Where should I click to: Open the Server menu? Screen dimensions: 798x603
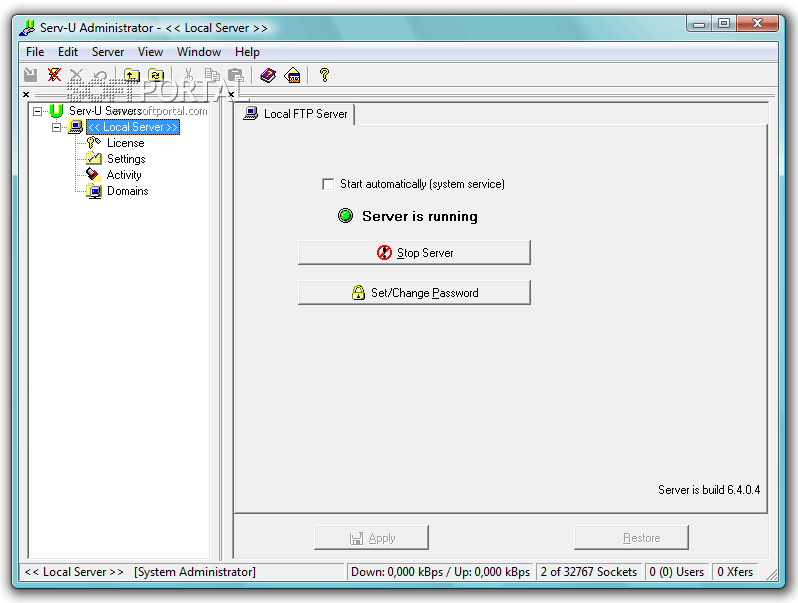[x=108, y=52]
